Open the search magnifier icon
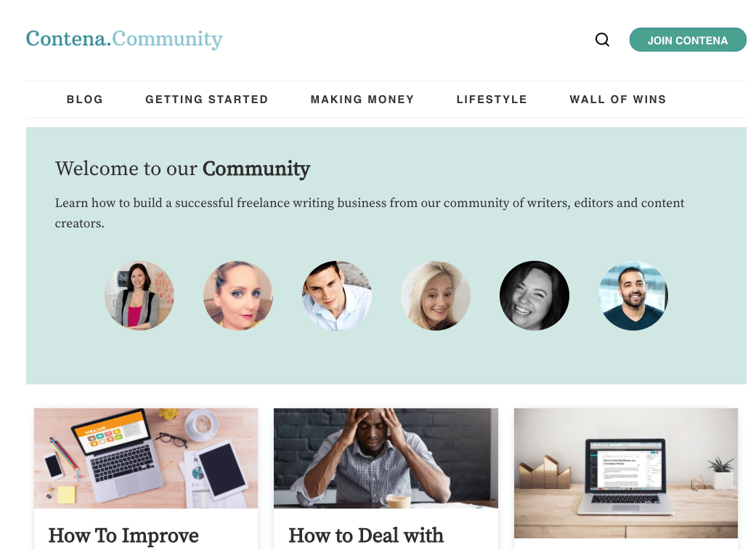This screenshot has height=550, width=756. click(602, 39)
